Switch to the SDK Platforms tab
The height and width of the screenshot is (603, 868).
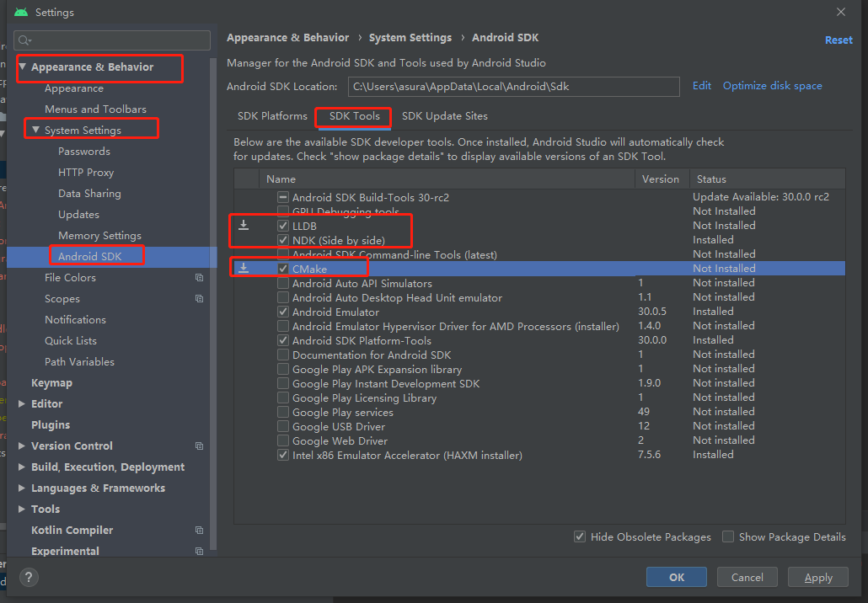272,116
